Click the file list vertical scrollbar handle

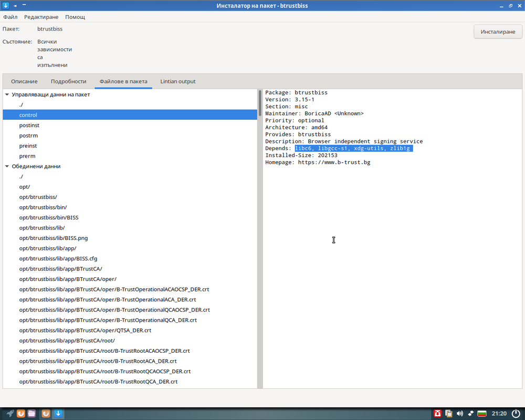260,103
